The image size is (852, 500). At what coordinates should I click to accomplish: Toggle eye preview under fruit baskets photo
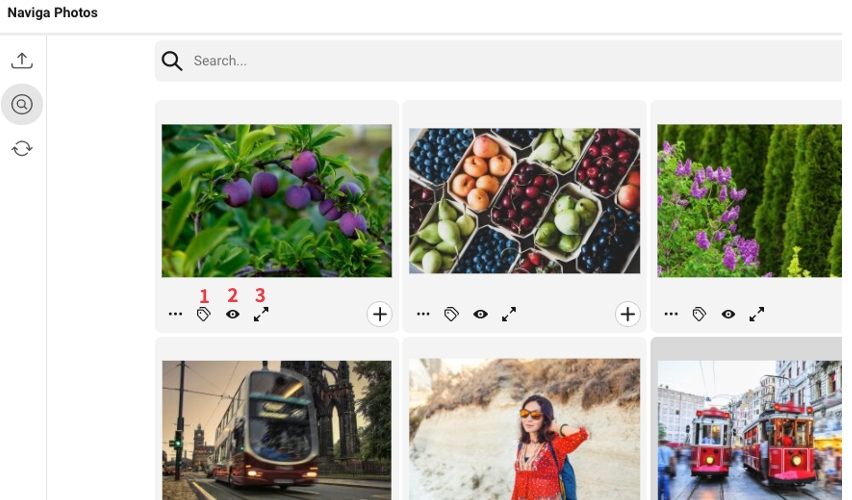(x=481, y=314)
